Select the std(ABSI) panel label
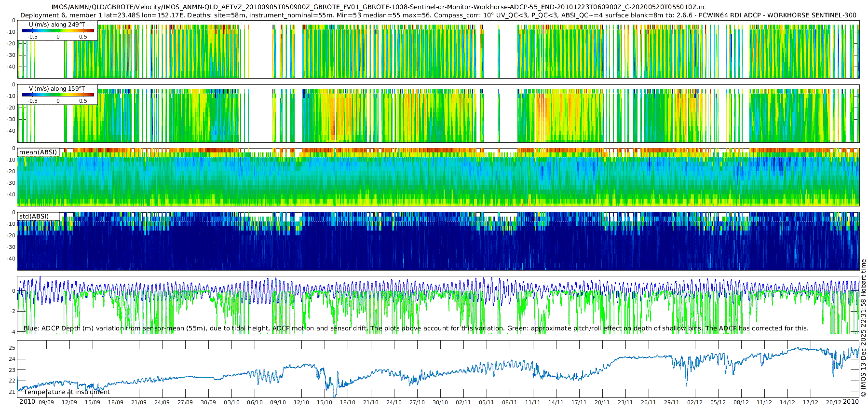Screen dimensions: 868x410 [34, 217]
